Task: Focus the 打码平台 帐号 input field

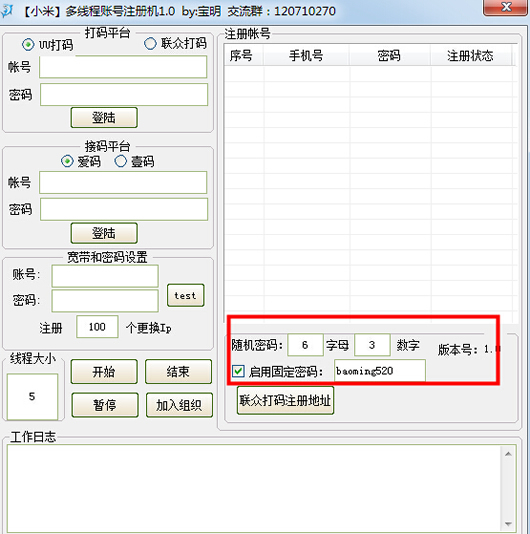Action: coord(123,67)
